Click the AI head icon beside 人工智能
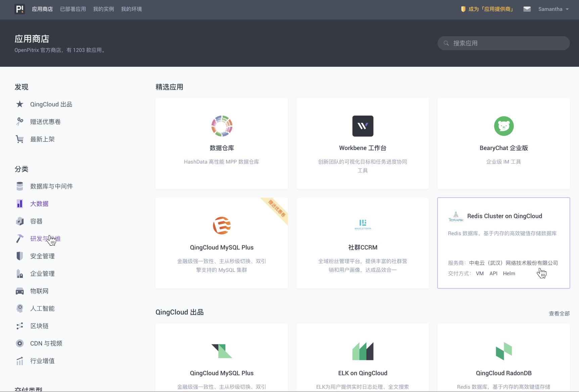Viewport: 579px width, 392px height. tap(20, 308)
